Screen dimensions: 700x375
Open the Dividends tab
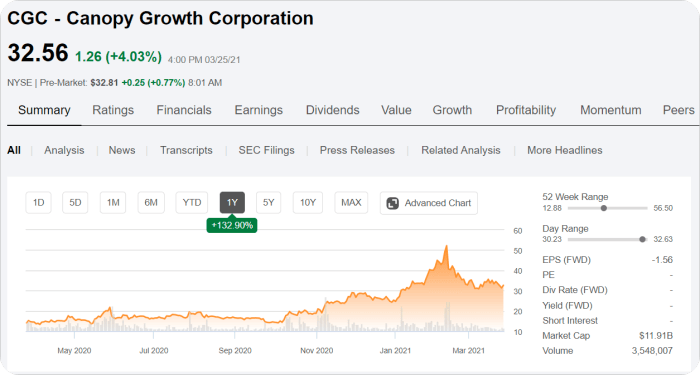pos(333,110)
